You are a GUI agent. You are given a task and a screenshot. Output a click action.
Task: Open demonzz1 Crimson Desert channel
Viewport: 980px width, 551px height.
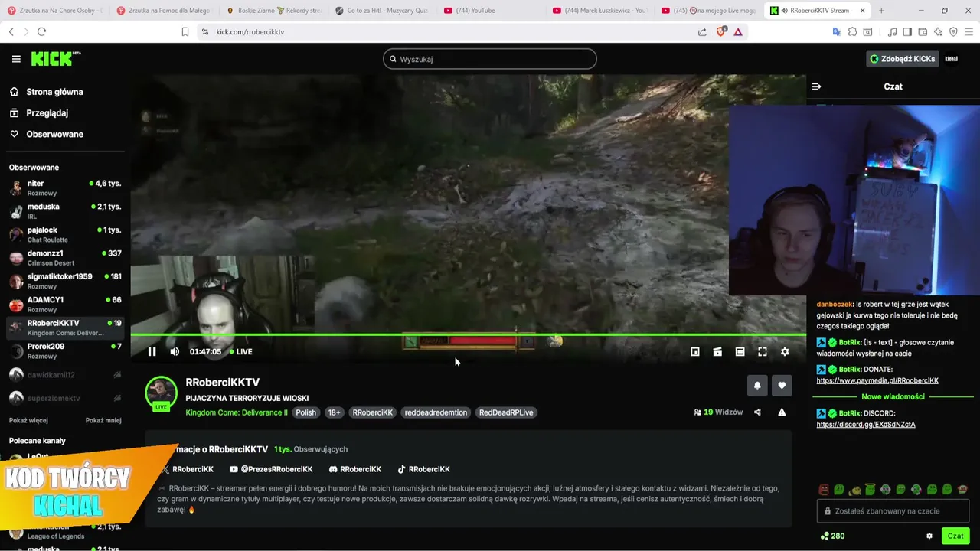click(x=65, y=258)
